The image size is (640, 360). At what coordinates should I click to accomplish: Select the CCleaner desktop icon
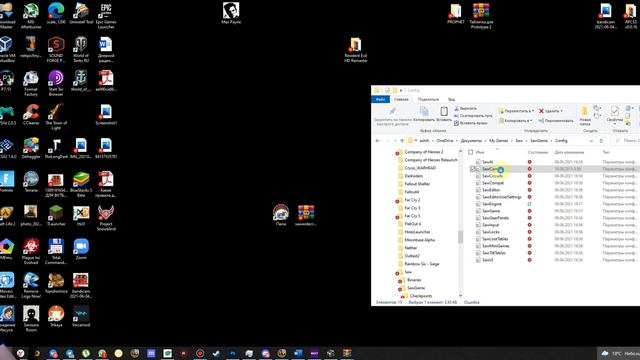[x=31, y=114]
